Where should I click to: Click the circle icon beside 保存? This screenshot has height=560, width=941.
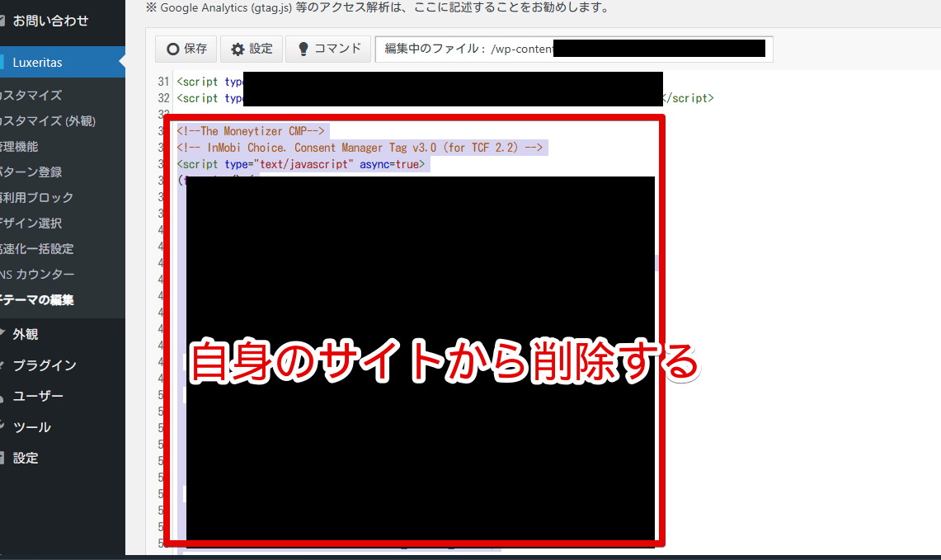tap(173, 49)
